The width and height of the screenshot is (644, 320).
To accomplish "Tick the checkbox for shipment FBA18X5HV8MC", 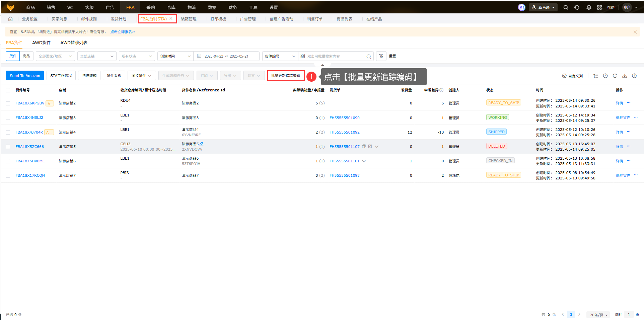I will coord(8,161).
